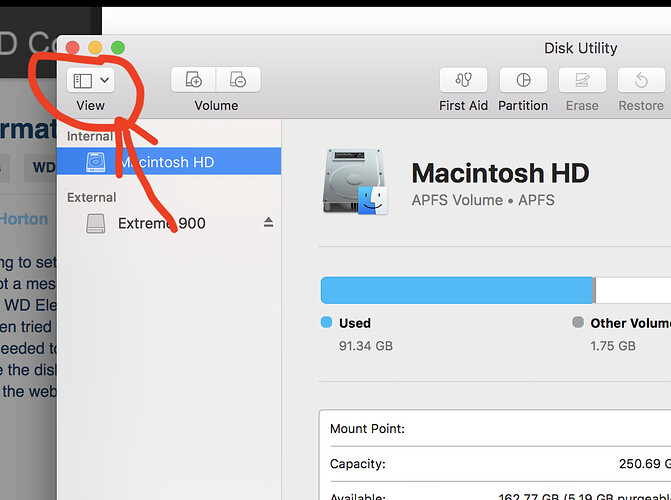Click the Capacity row label
Viewport: 671px width, 500px height.
(357, 464)
